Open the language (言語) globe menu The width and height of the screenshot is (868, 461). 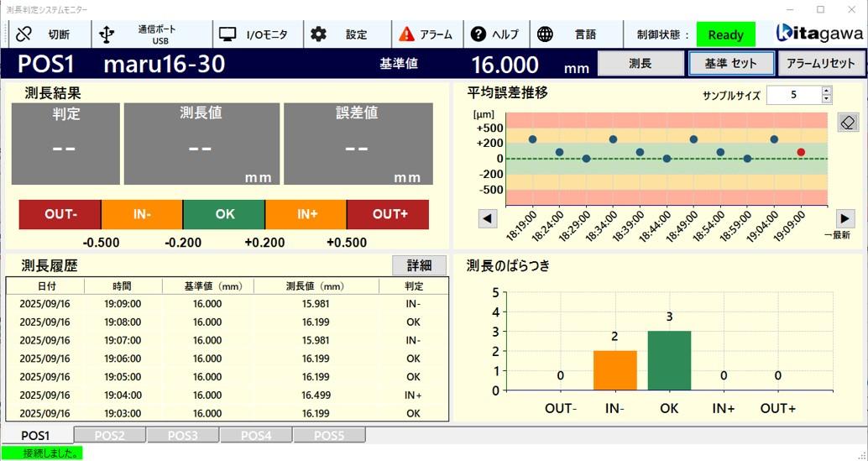point(546,34)
